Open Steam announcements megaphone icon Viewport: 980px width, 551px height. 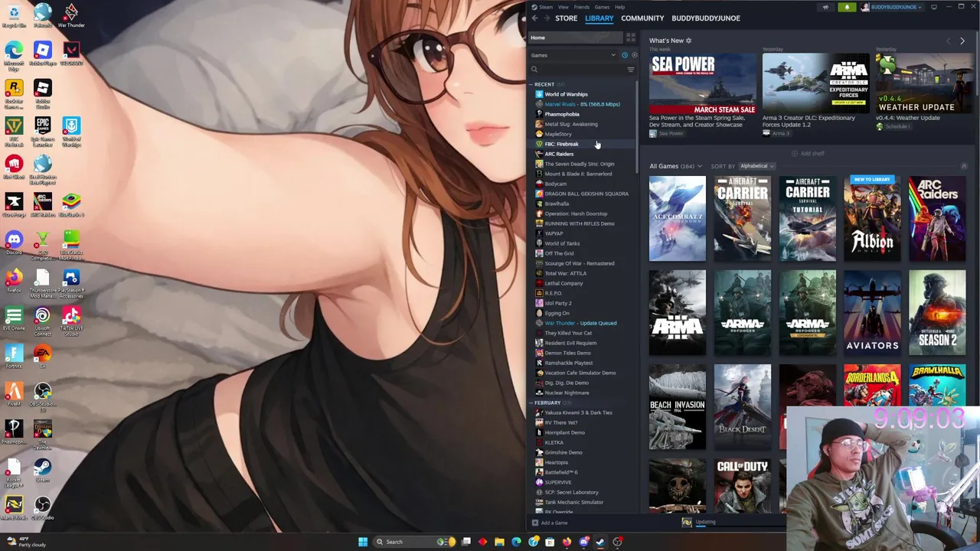click(x=825, y=7)
